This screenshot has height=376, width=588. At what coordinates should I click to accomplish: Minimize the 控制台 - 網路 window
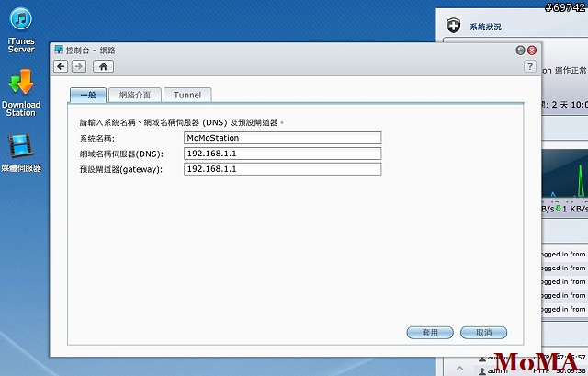520,51
